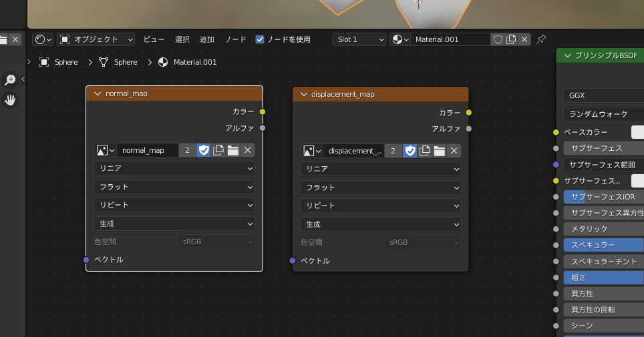This screenshot has width=644, height=337.
Task: Open the GGX distribution dropdown
Action: 604,95
